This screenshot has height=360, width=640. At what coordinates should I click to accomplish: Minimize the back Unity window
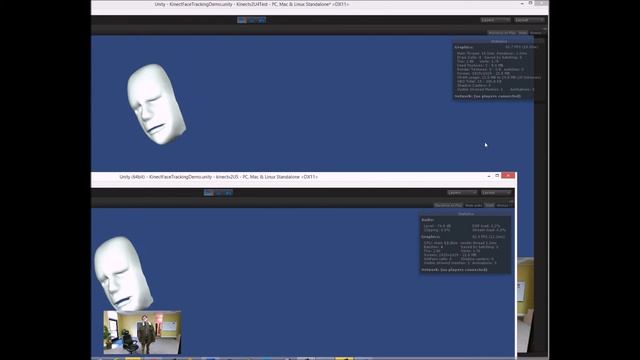[x=522, y=3]
